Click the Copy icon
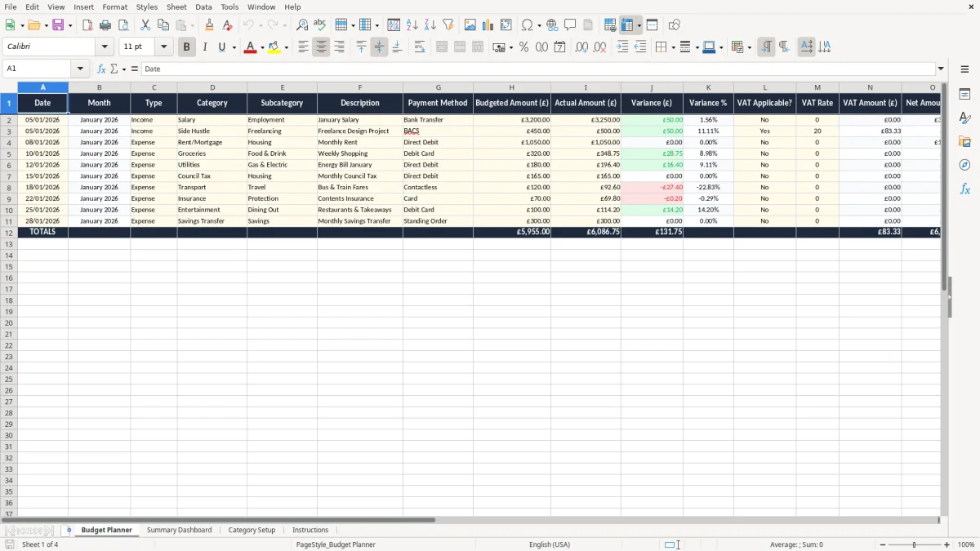 (163, 25)
